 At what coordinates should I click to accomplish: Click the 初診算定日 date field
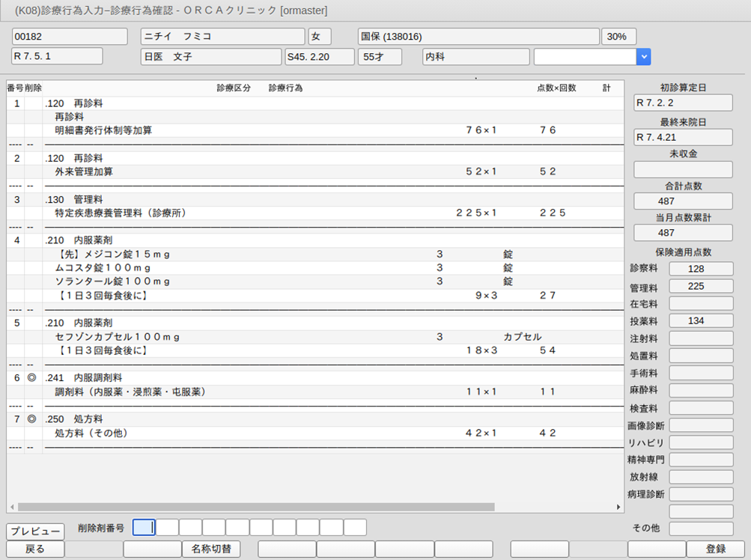[x=683, y=103]
